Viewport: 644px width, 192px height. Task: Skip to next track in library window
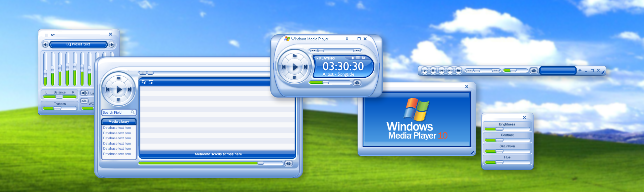point(129,89)
